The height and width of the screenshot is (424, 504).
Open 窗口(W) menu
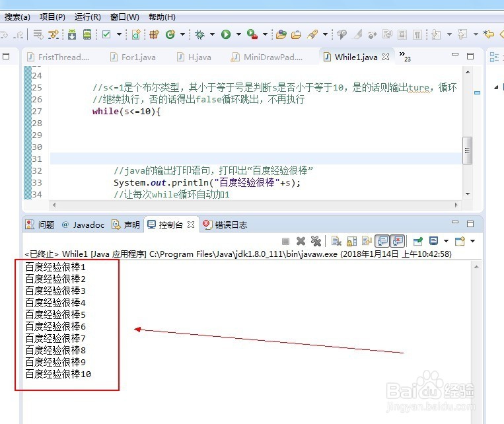124,17
